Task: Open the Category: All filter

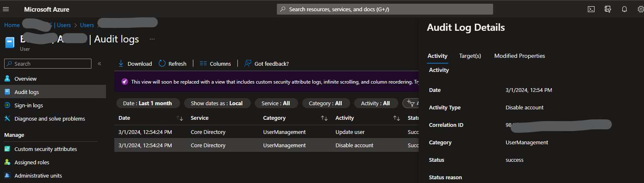Action: pos(326,103)
